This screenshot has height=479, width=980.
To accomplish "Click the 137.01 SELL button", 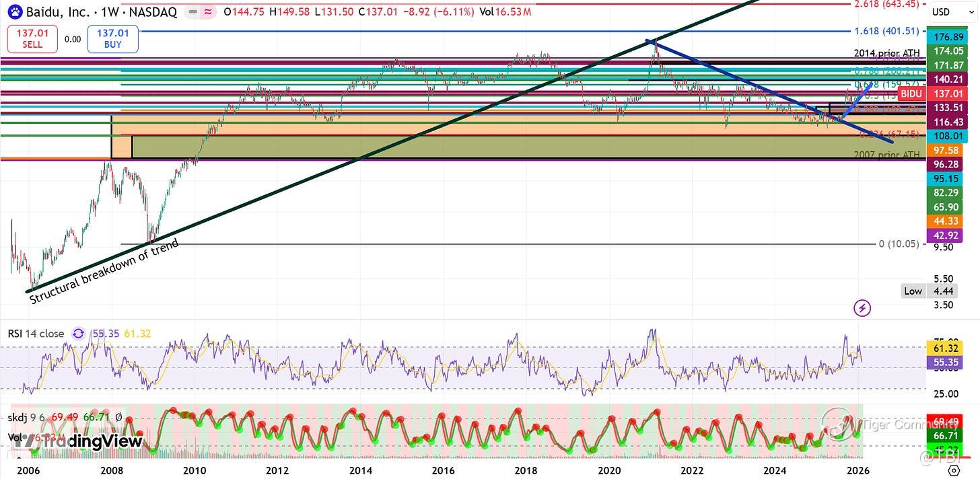I will point(32,38).
